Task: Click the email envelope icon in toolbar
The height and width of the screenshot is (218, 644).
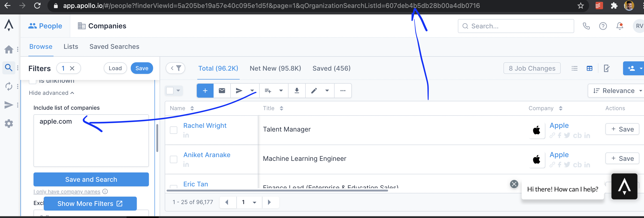Action: (222, 91)
